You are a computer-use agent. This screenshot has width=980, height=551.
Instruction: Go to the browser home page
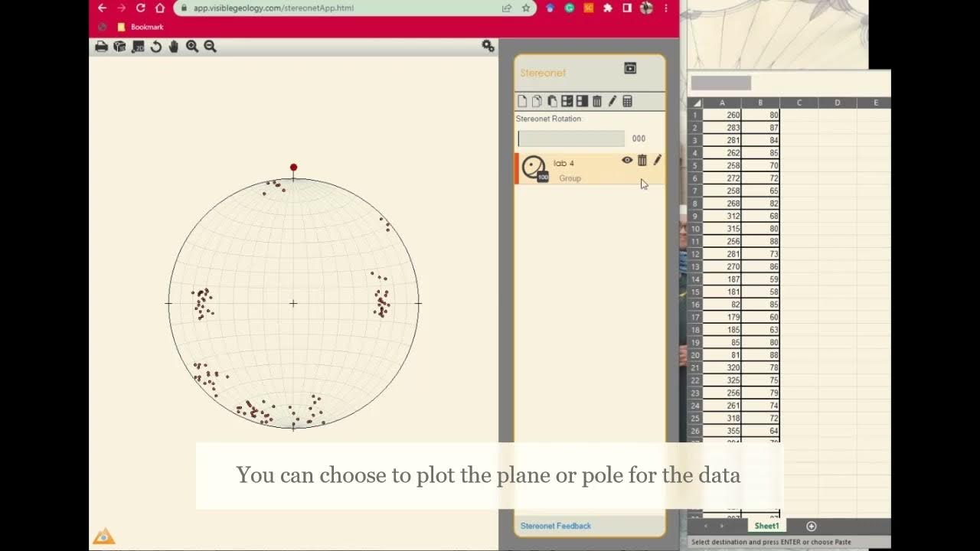[159, 8]
